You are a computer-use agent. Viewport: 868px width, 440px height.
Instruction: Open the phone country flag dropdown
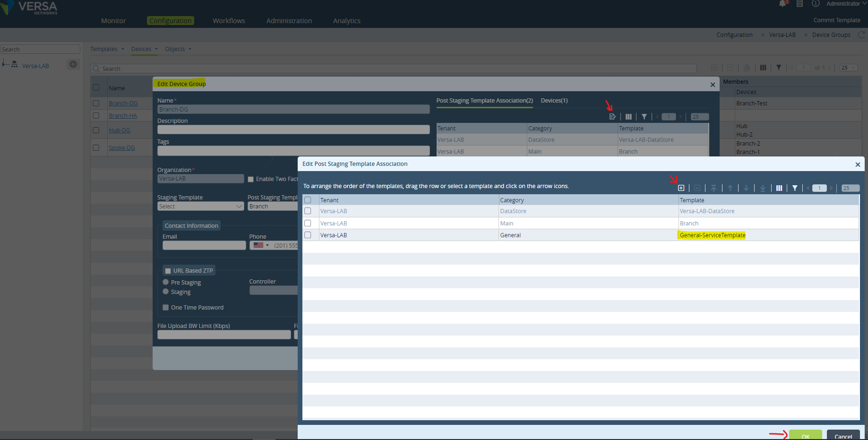[261, 245]
